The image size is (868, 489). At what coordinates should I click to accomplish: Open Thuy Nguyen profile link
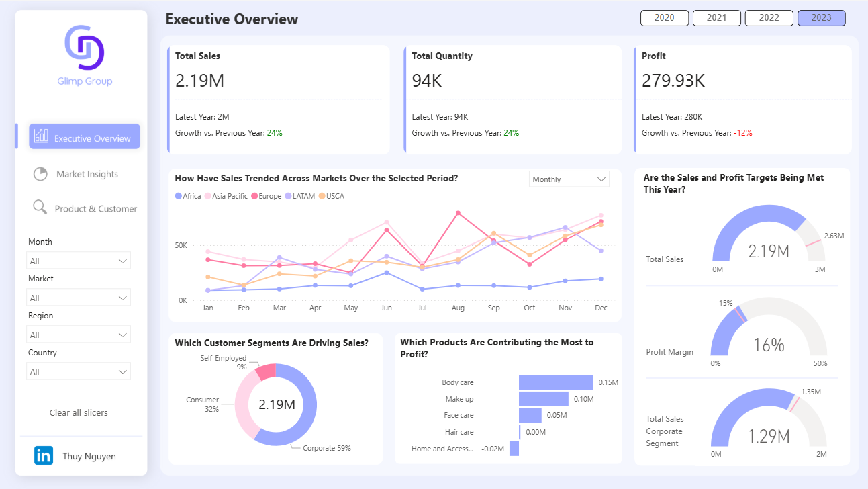click(89, 456)
